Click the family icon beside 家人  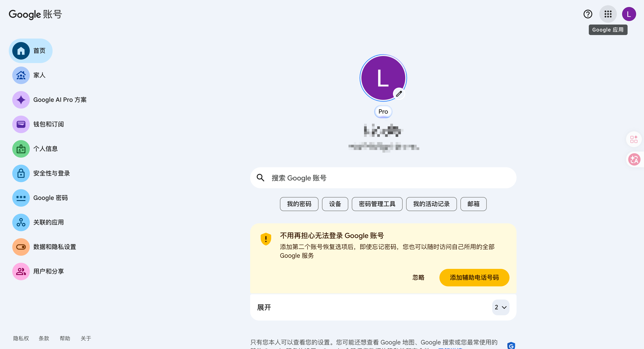[x=21, y=75]
